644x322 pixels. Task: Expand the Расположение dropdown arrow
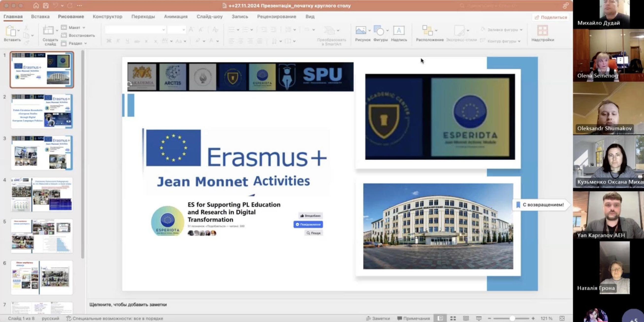[436, 31]
